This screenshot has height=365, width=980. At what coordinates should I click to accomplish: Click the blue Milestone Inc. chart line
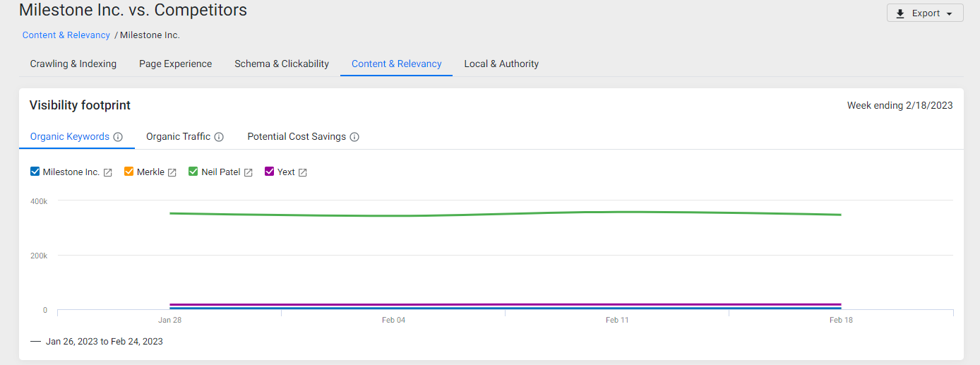click(x=506, y=308)
